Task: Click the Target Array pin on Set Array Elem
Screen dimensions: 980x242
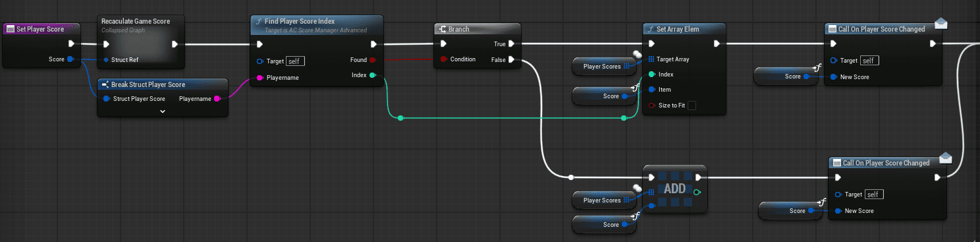Action: (x=651, y=59)
